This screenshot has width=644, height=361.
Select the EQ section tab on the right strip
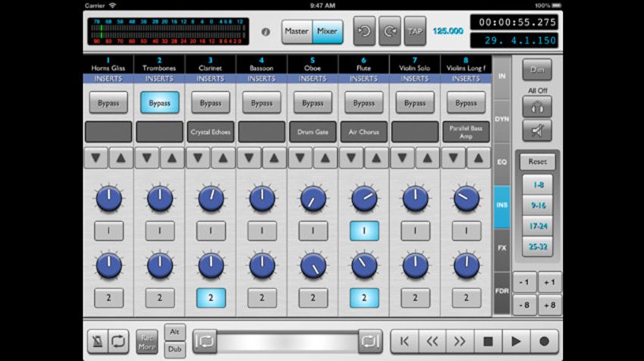[502, 162]
